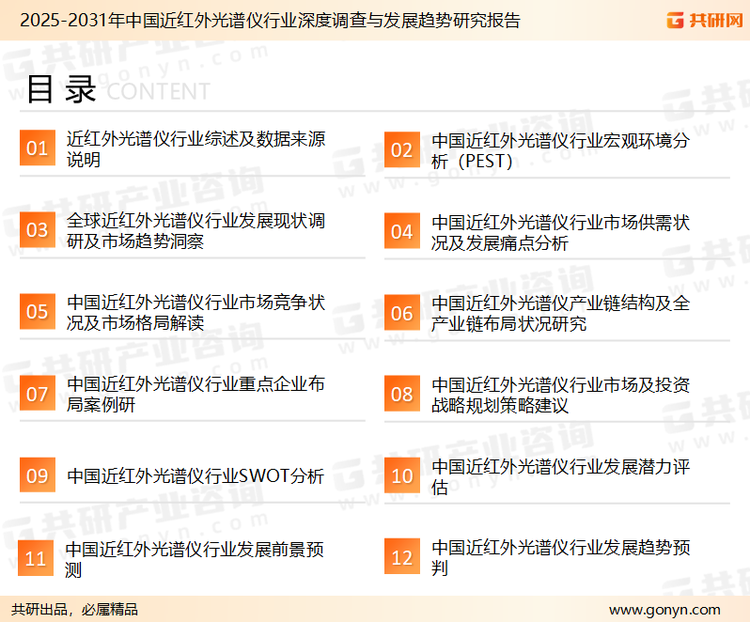Screen dimensions: 750x622
Task: Click the orange 10 number badge
Action: (x=402, y=476)
